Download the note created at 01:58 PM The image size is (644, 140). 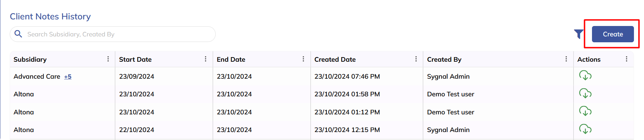pos(585,94)
